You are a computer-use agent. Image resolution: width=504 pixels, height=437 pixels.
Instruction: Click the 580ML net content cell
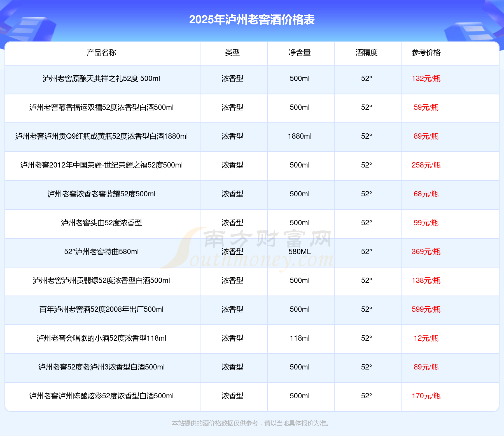point(300,252)
